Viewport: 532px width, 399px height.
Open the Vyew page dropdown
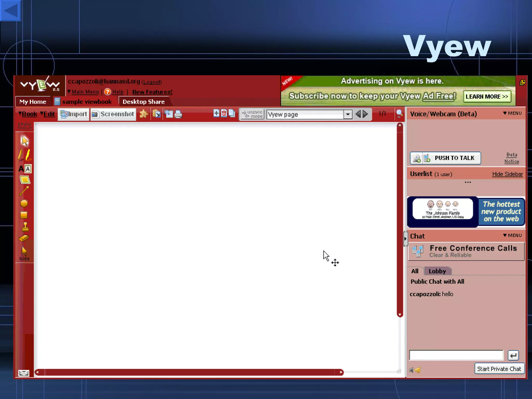pos(348,114)
